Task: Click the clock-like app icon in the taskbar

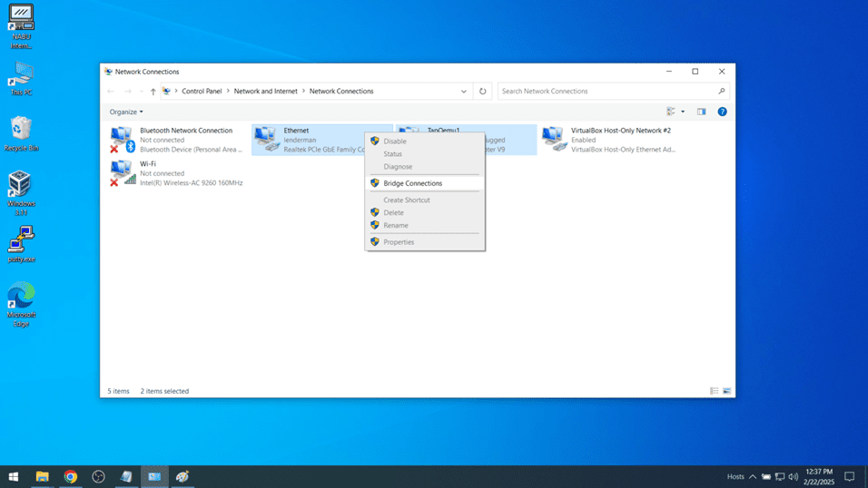Action: point(99,476)
